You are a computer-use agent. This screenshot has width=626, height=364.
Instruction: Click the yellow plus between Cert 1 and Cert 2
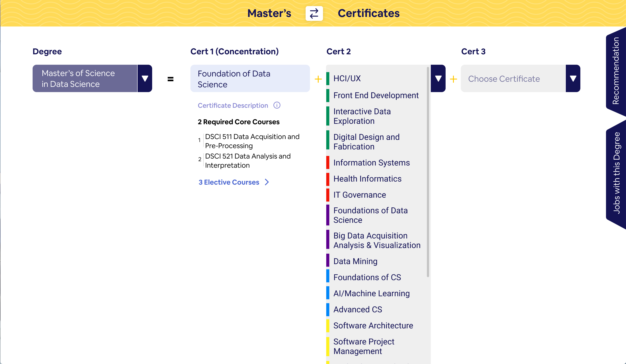pos(318,79)
